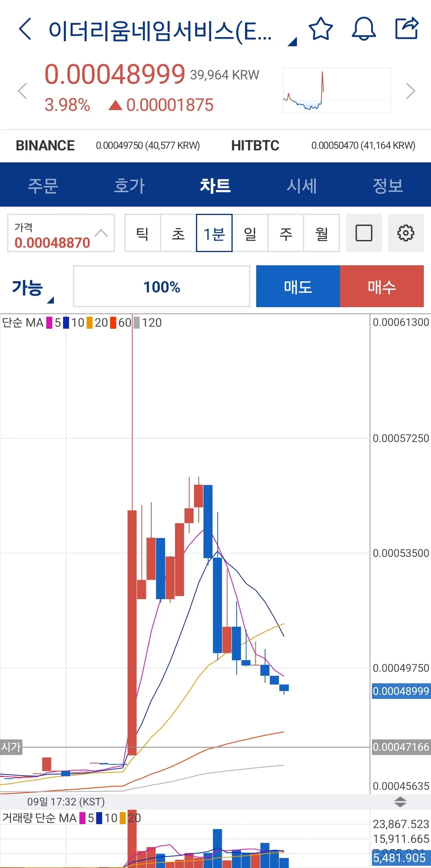This screenshot has height=868, width=431.
Task: Open chart settings gear icon
Action: pyautogui.click(x=405, y=233)
